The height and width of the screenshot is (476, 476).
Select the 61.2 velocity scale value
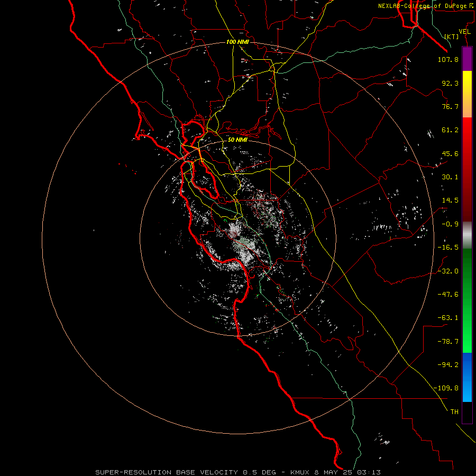(450, 130)
